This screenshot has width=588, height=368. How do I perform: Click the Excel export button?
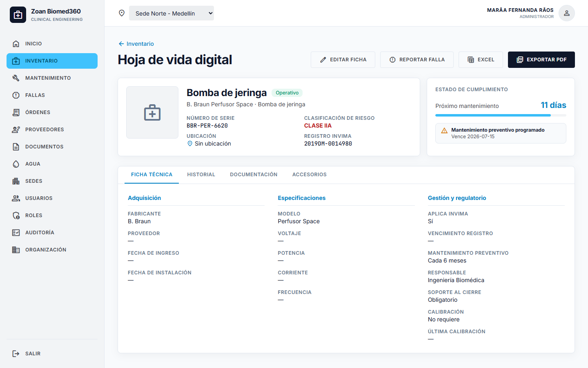(x=481, y=60)
